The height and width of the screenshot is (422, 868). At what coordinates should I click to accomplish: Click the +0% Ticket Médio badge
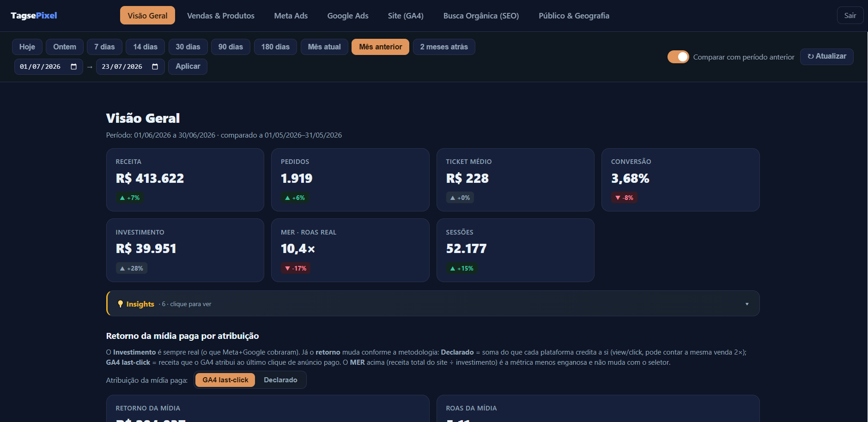pos(460,198)
